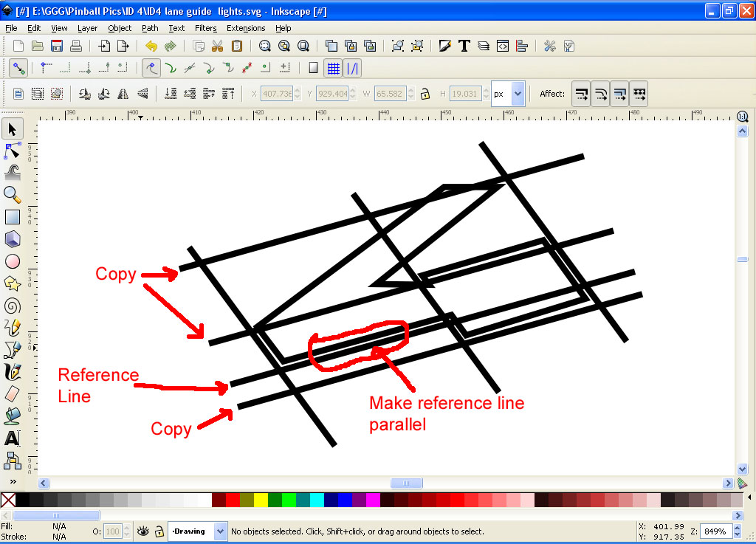756x544 pixels.
Task: Click the Save document icon
Action: coord(56,46)
